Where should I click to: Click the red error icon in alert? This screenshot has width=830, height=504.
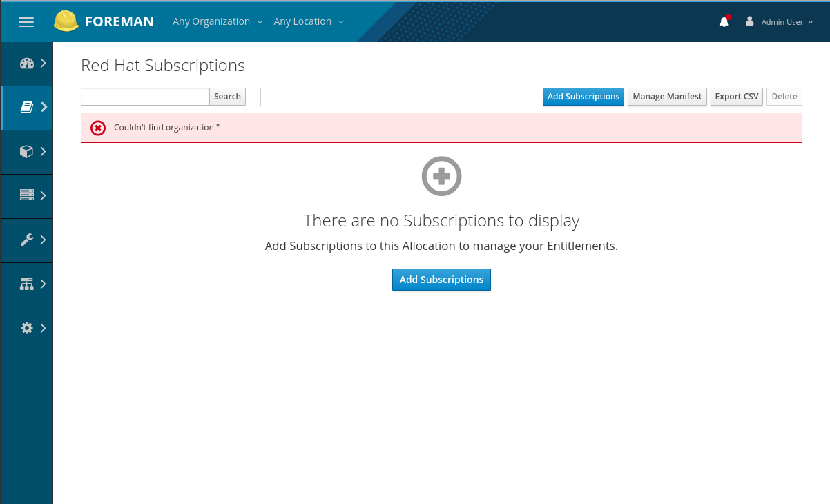click(x=98, y=128)
